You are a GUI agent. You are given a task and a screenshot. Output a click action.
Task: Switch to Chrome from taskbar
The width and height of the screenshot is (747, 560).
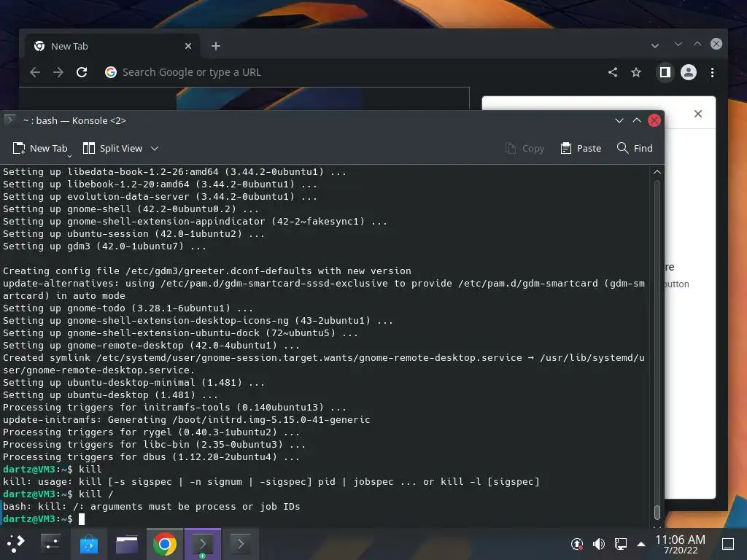pos(165,543)
